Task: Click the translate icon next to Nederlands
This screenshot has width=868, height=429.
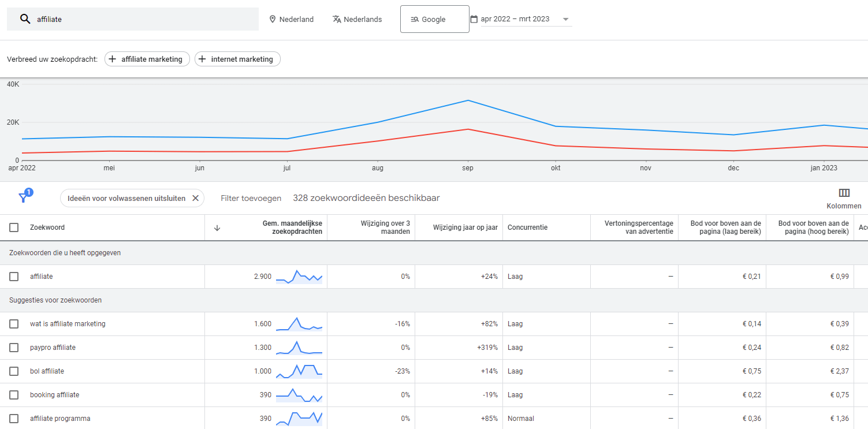Action: click(x=336, y=19)
